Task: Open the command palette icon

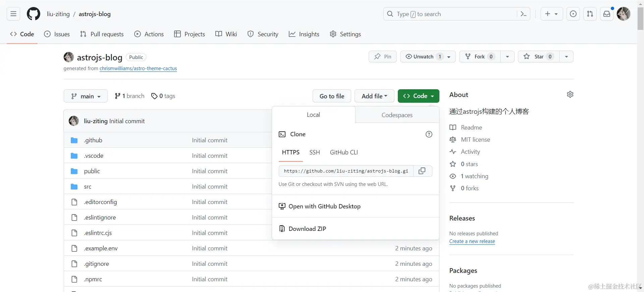Action: tap(523, 14)
